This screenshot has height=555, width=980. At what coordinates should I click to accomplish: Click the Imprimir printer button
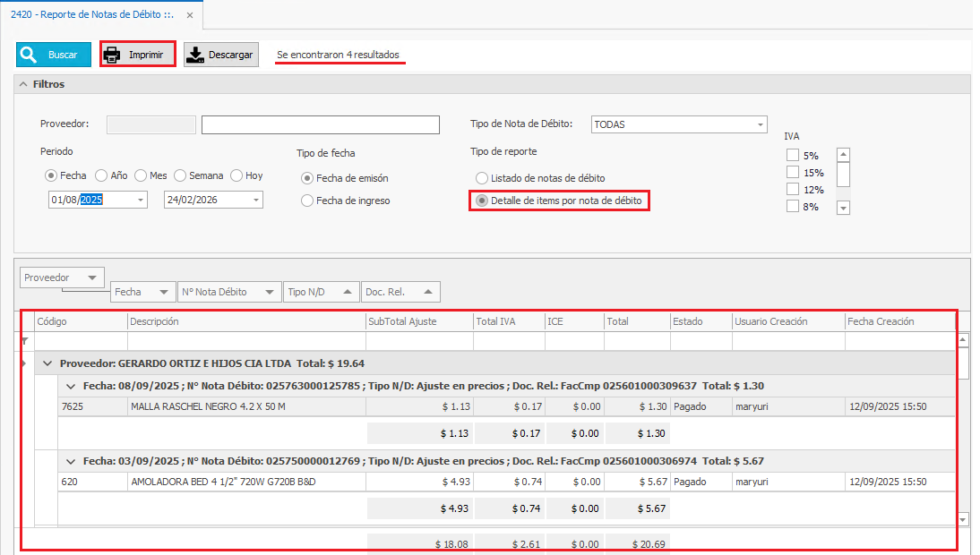(x=137, y=55)
